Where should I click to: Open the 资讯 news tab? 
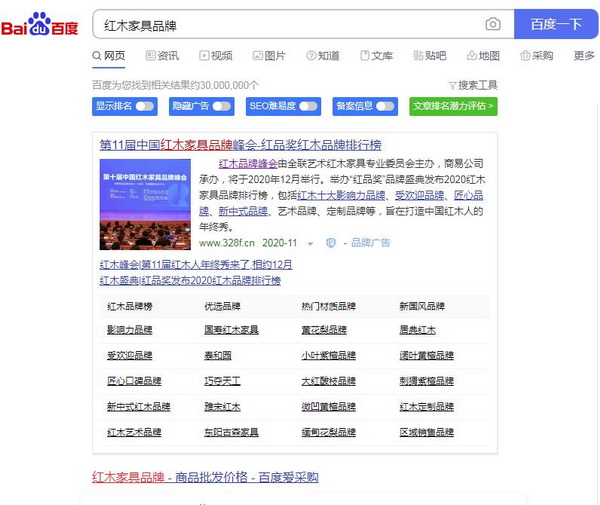pyautogui.click(x=161, y=56)
